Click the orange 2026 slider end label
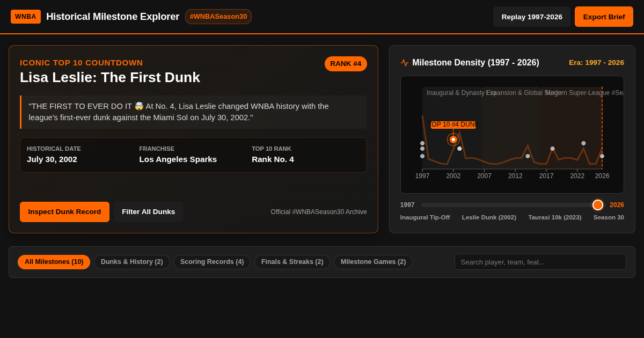Screen dimensions: 644x338 tap(617, 205)
